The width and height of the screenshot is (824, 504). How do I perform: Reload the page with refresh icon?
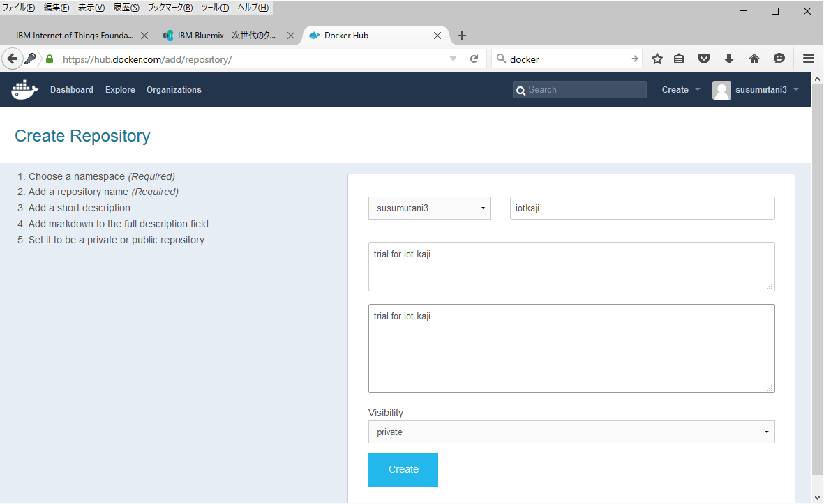[x=474, y=59]
